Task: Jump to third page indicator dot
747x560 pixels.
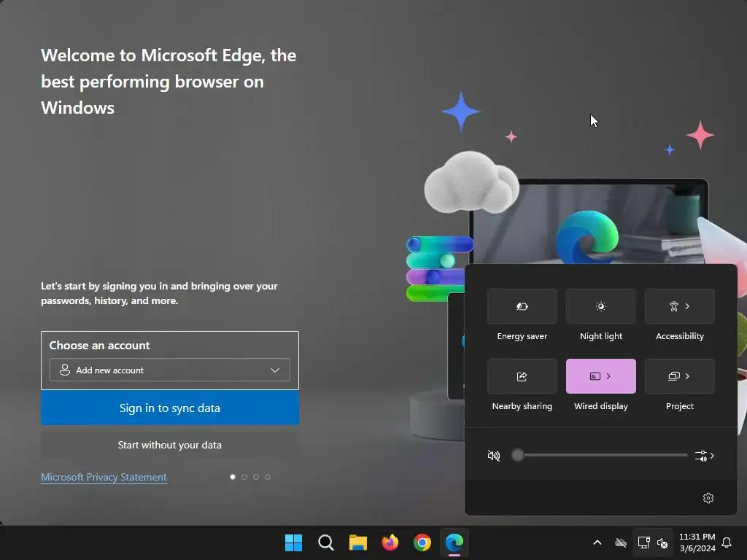Action: tap(256, 477)
